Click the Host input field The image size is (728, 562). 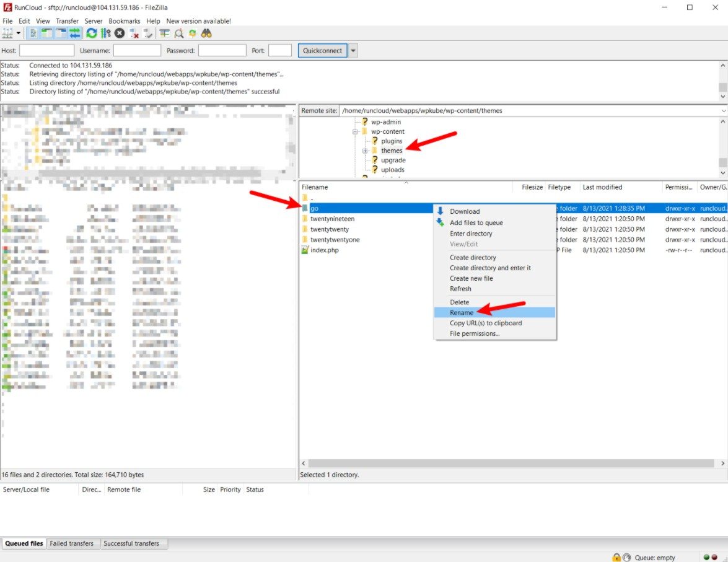pyautogui.click(x=47, y=51)
